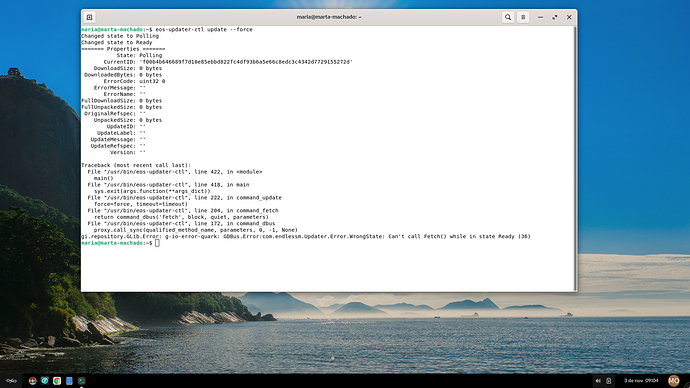Click the 'ErrorCode: uint32 0' line

134,81
